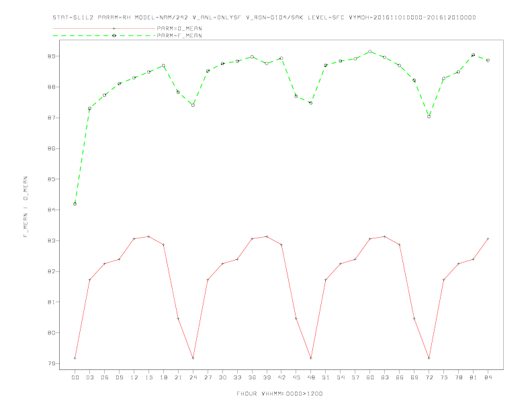Select red O_MEAN data point at hour 00
The image size is (532, 411).
pyautogui.click(x=75, y=358)
